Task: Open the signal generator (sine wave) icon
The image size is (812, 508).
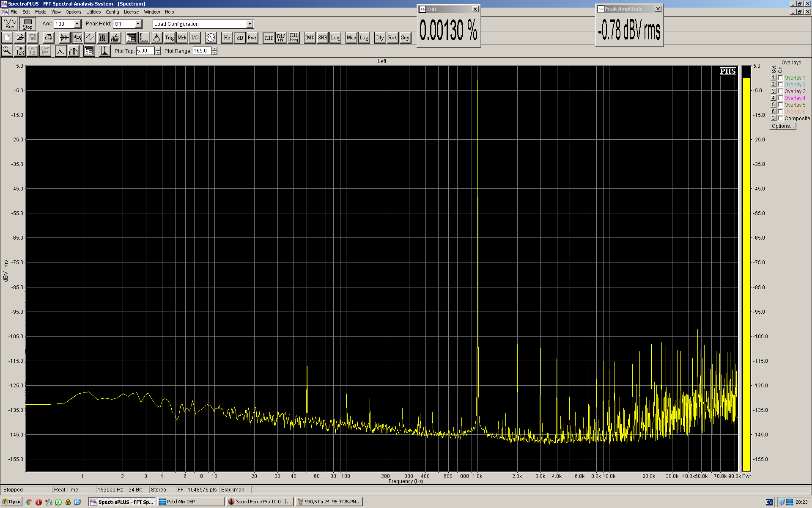Action: point(211,38)
